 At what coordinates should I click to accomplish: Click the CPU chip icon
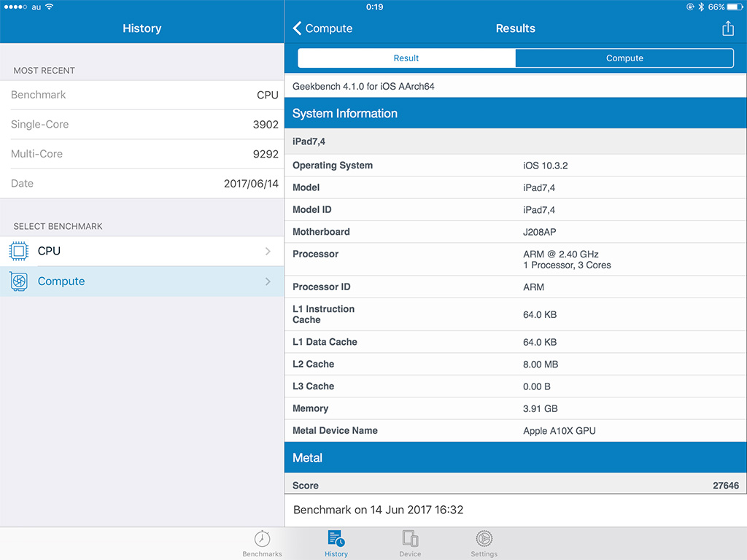(18, 251)
